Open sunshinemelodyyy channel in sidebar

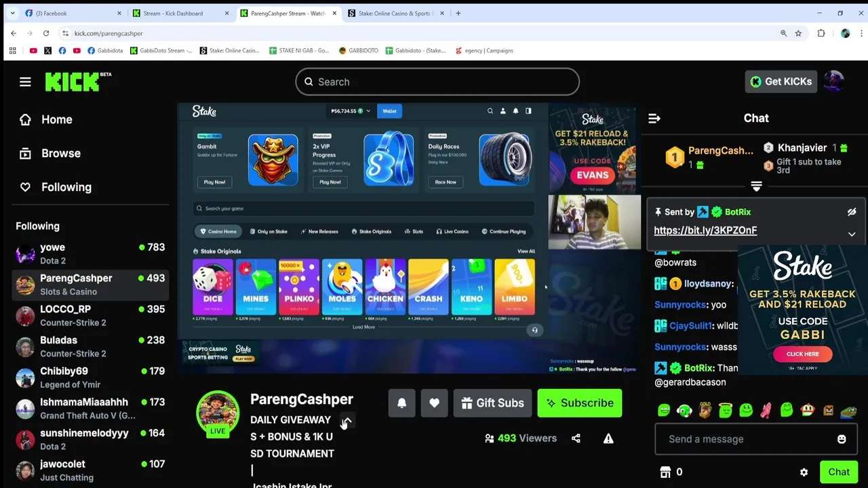tap(90, 439)
